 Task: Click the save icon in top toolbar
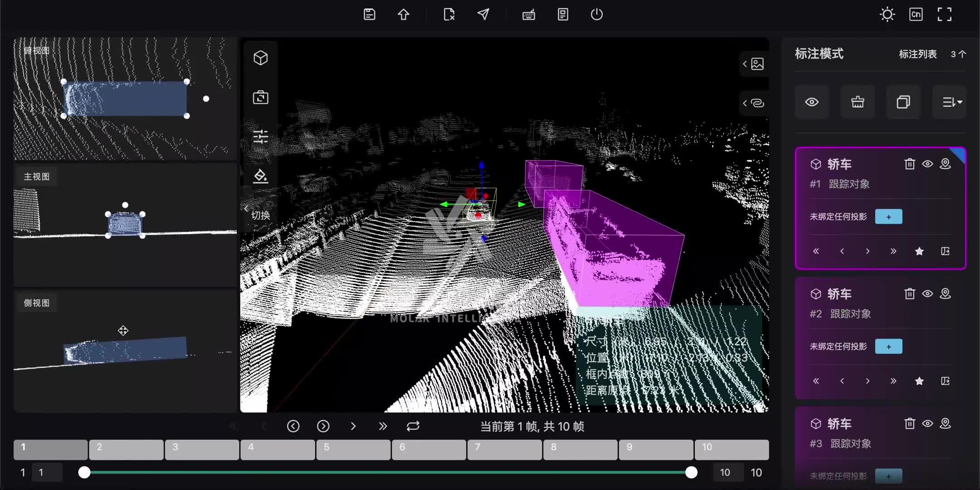[x=368, y=14]
